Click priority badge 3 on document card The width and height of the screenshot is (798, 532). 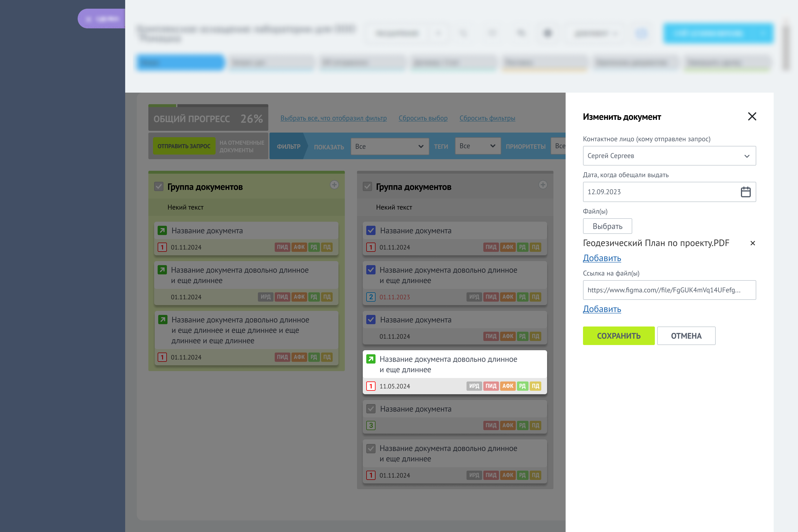[371, 425]
